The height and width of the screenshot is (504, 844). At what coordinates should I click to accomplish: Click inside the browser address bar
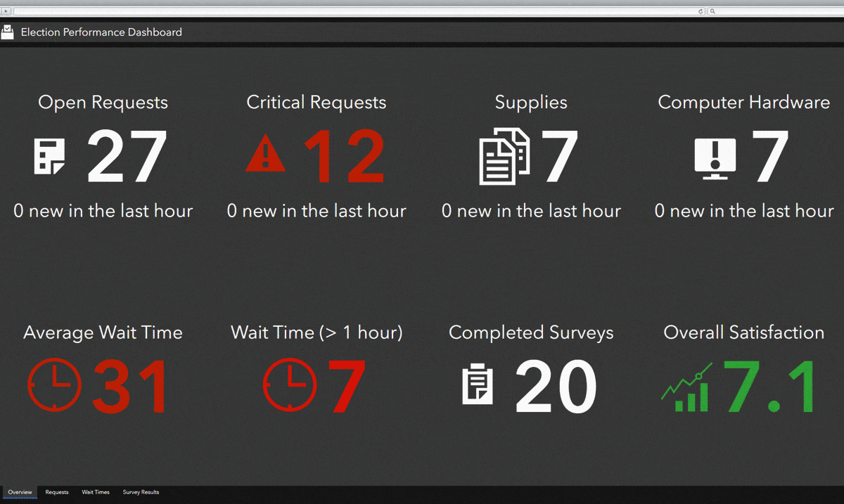pos(352,11)
